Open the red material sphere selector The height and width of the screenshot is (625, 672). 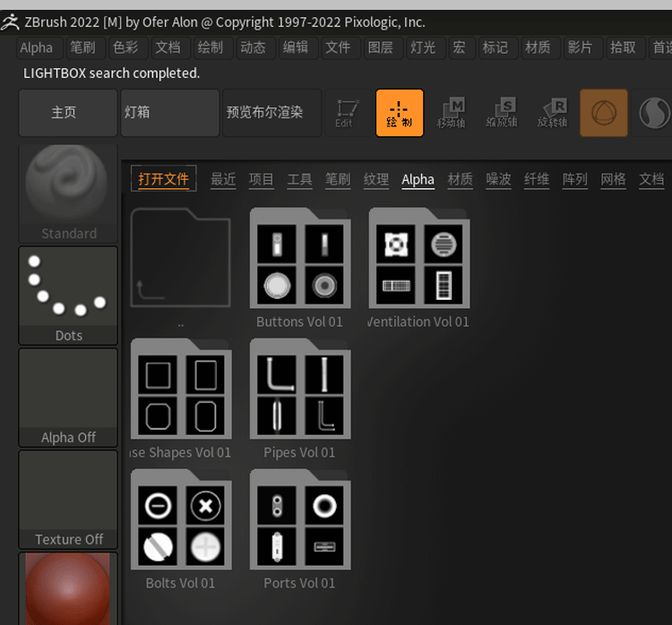(x=68, y=588)
